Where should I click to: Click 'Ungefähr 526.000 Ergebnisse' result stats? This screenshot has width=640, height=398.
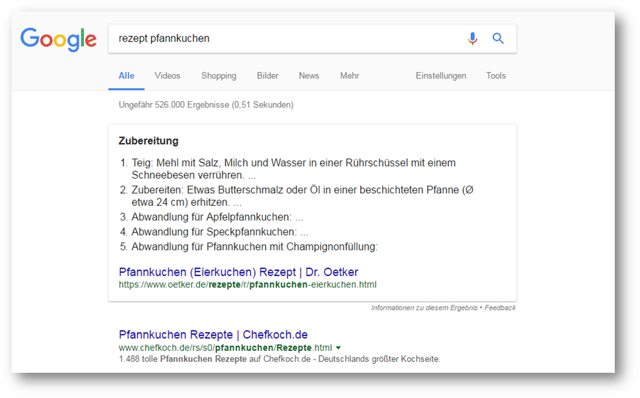coord(206,105)
